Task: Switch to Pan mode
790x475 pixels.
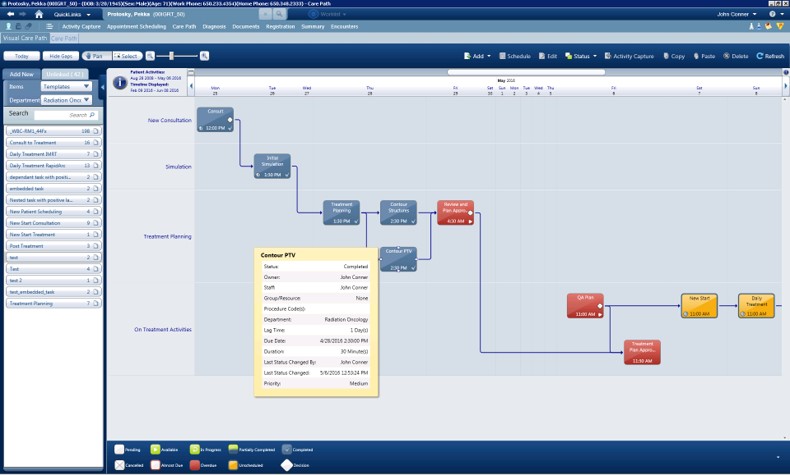Action: click(95, 56)
